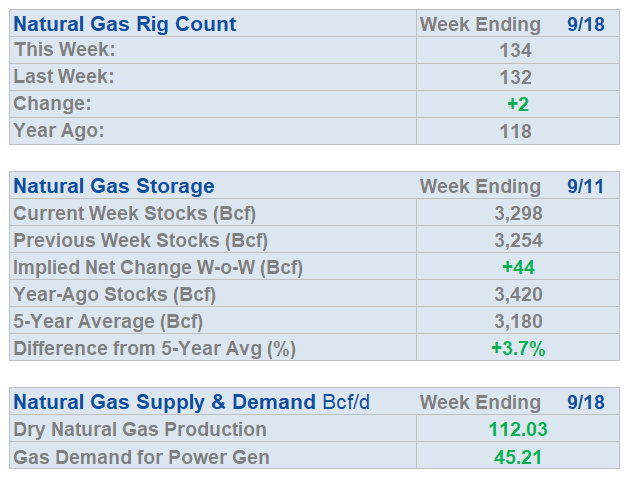
Task: Select the +44 implied net change
Action: click(x=518, y=267)
